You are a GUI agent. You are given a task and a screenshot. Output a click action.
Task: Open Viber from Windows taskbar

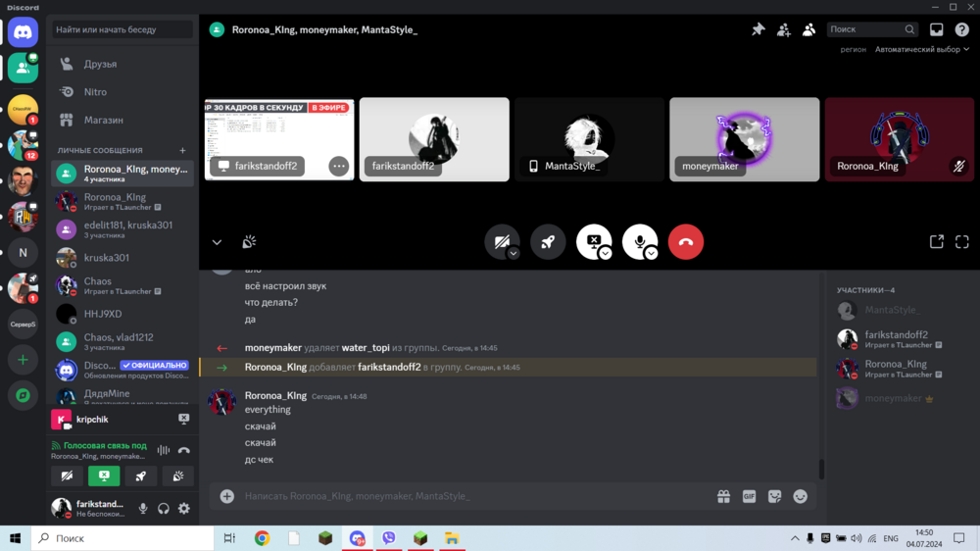[389, 538]
